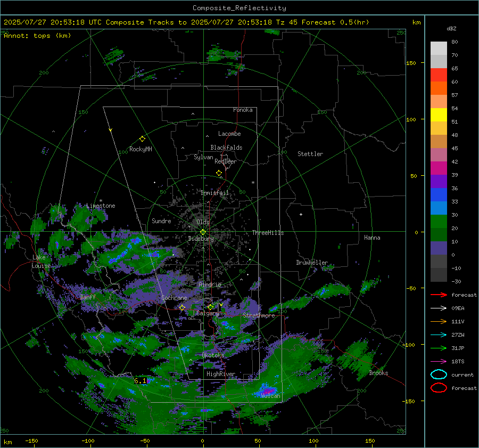Click the cyan current ellipse icon
Viewport: 479px width, 448px height.
click(x=439, y=374)
